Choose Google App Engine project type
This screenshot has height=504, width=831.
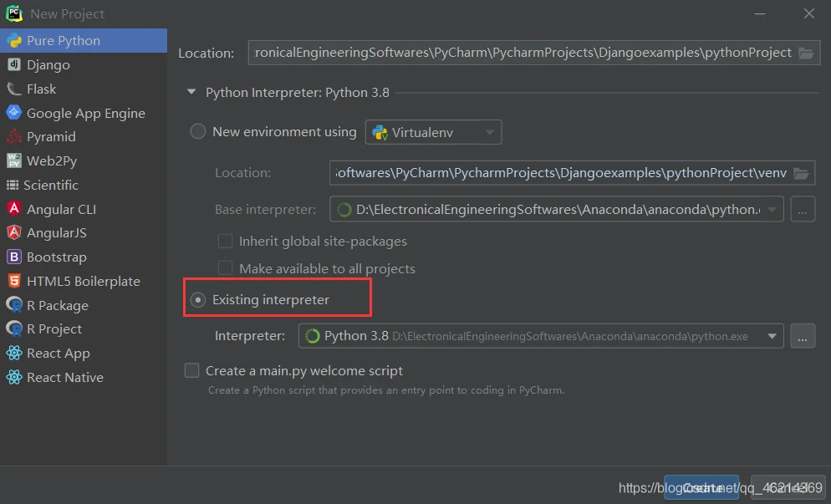tap(84, 113)
